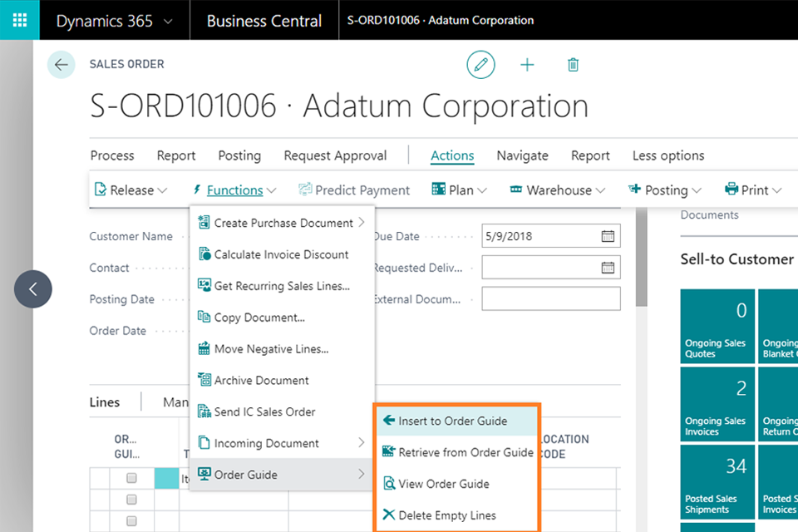Click Less options

pyautogui.click(x=668, y=155)
